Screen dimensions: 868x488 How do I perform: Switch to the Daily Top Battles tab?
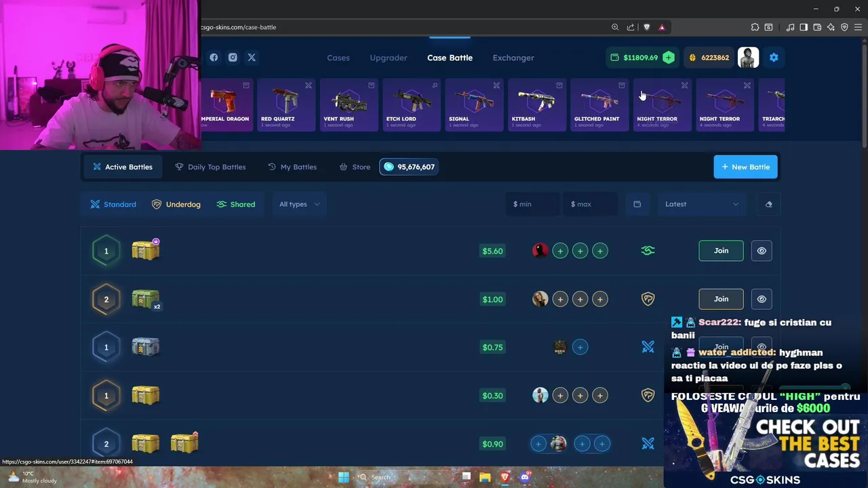pos(210,167)
